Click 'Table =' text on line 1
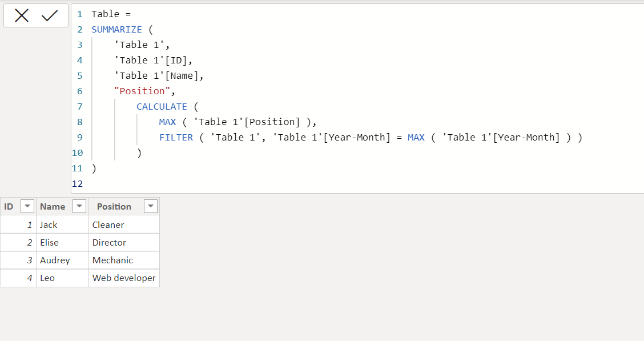Screen dimensions: 644x341 (x=111, y=14)
